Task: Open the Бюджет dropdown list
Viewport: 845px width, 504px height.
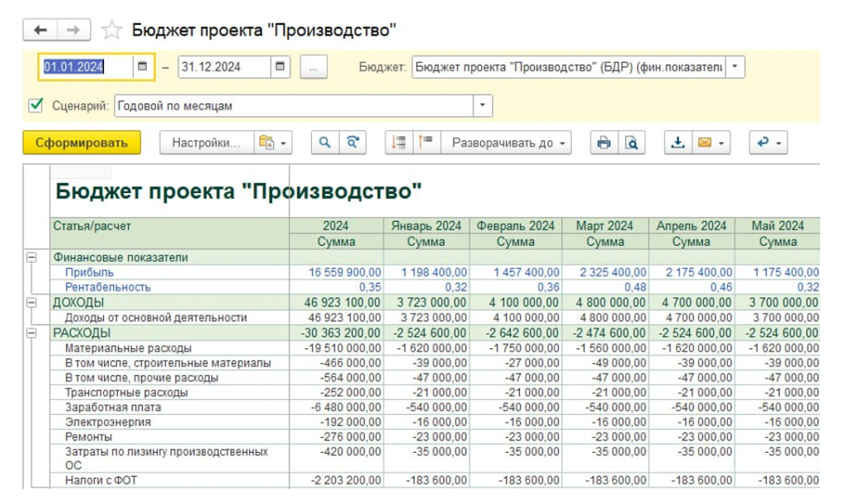Action: tap(735, 67)
